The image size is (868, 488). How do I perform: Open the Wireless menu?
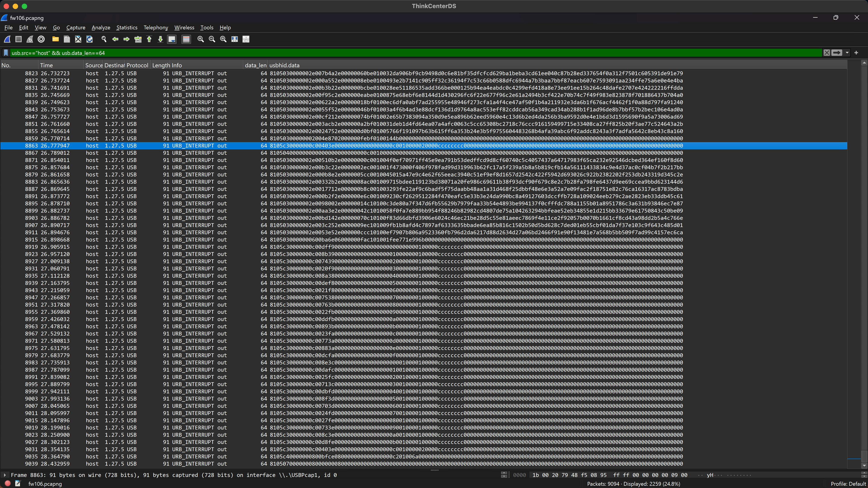pyautogui.click(x=184, y=28)
